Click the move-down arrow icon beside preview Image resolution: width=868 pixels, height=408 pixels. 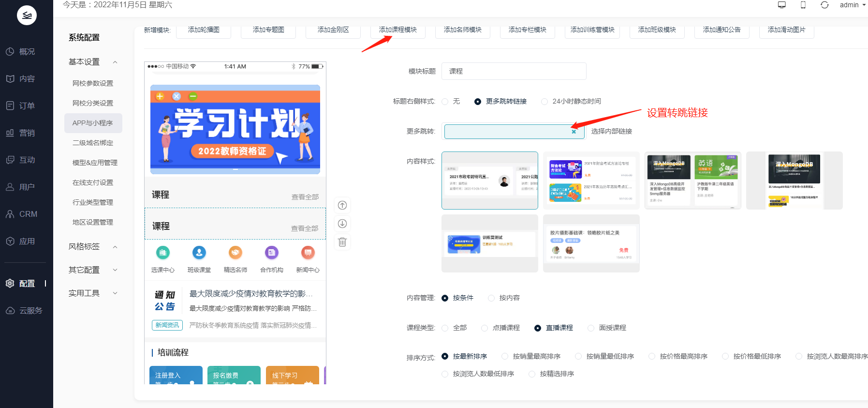(x=342, y=224)
